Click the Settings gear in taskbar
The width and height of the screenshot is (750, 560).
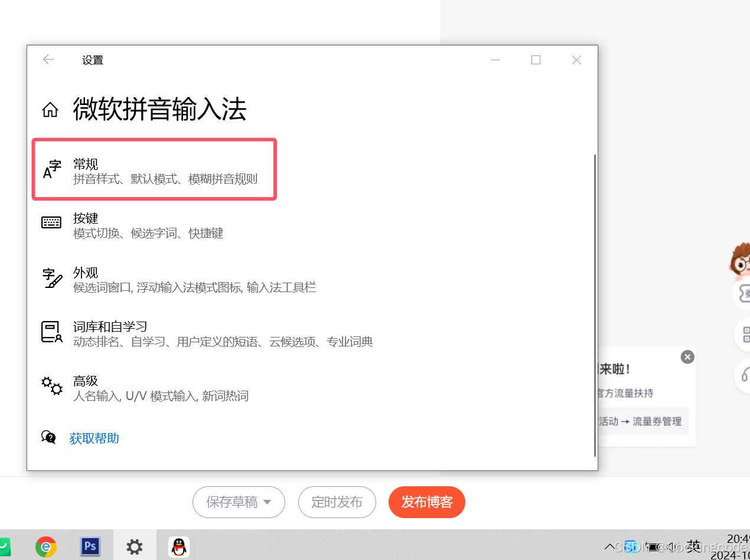(135, 547)
